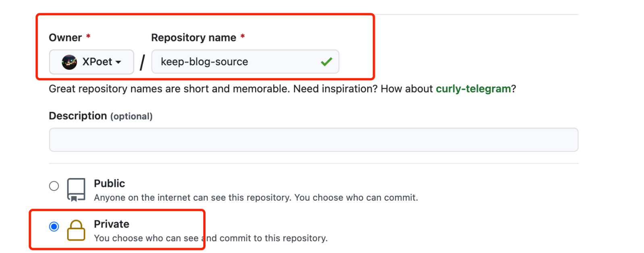Image resolution: width=644 pixels, height=253 pixels.
Task: Click the Public repository book icon
Action: [76, 189]
